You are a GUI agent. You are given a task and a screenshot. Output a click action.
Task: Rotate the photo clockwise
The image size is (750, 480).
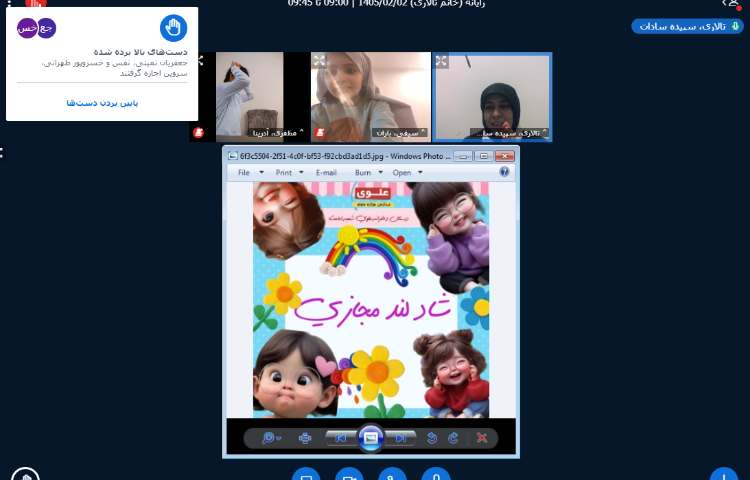[453, 438]
